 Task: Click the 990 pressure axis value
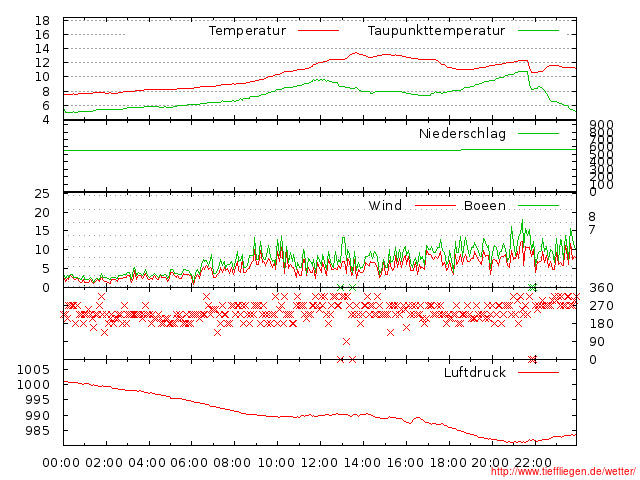click(x=38, y=416)
